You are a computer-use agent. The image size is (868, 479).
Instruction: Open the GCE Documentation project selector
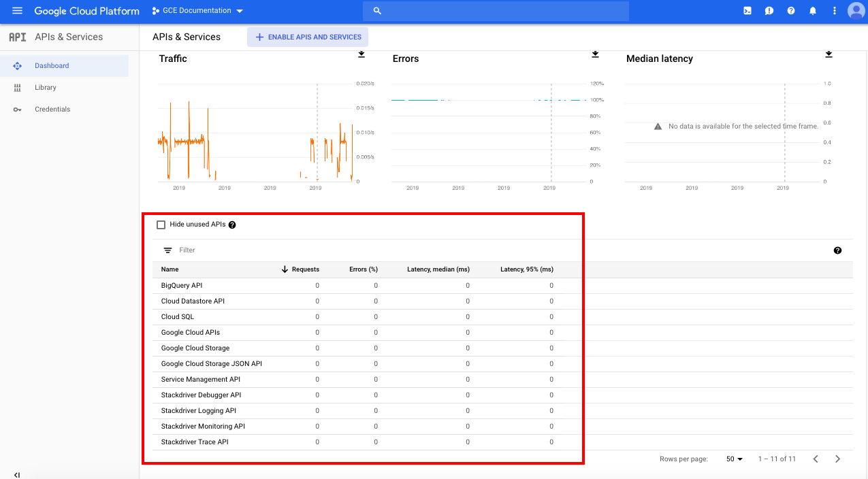click(197, 11)
